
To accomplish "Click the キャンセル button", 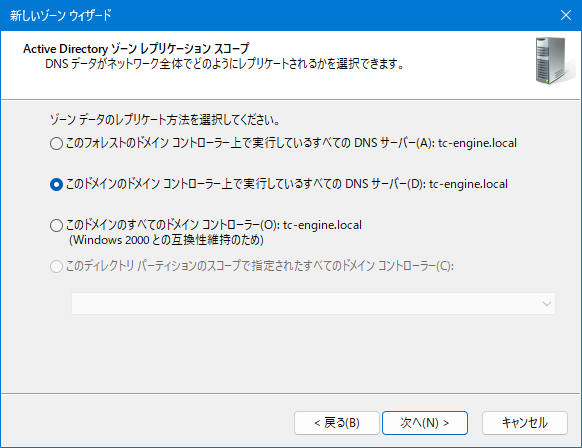I will point(524,423).
